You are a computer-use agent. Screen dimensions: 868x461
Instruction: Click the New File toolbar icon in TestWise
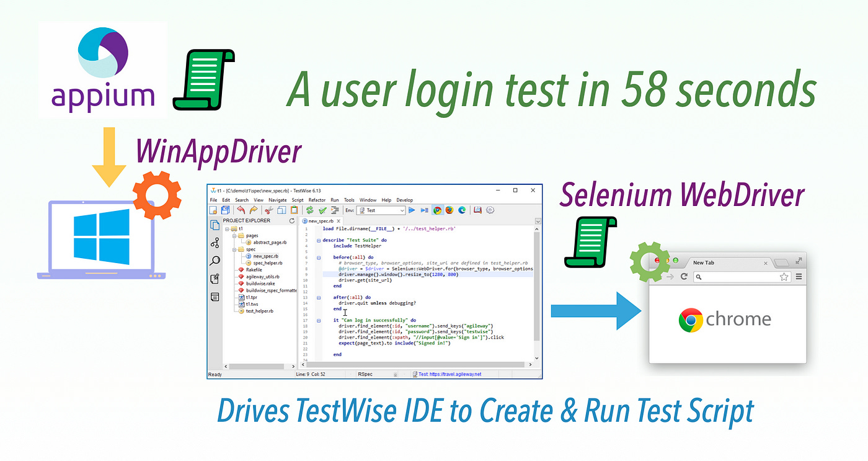point(213,210)
